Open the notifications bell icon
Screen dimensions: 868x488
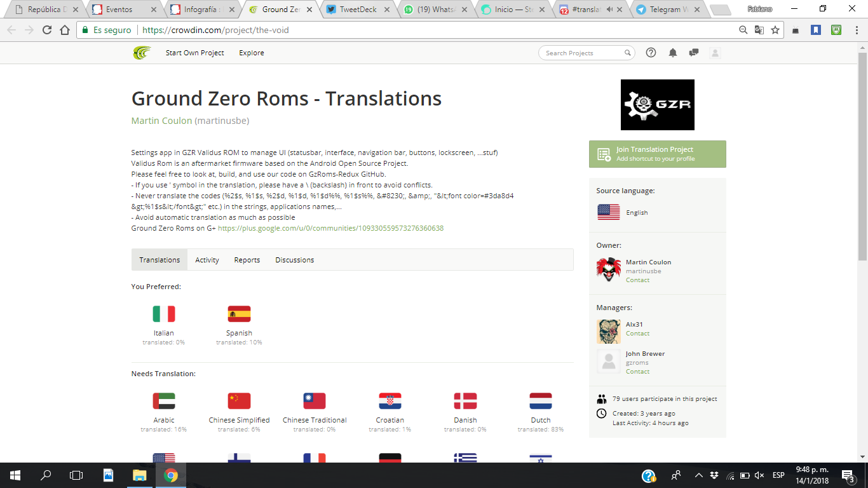[673, 53]
